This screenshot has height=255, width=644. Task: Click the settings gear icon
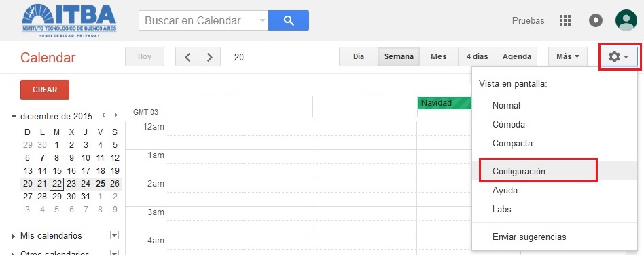pos(618,57)
